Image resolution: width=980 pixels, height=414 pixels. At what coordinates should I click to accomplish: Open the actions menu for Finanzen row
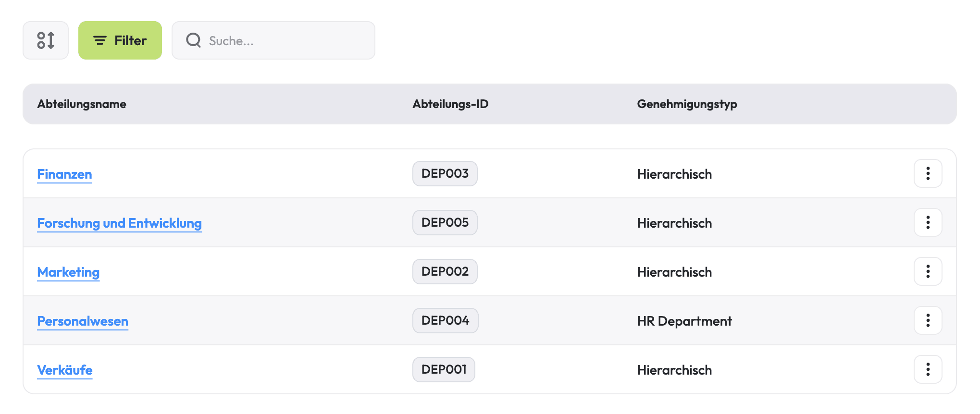point(928,173)
